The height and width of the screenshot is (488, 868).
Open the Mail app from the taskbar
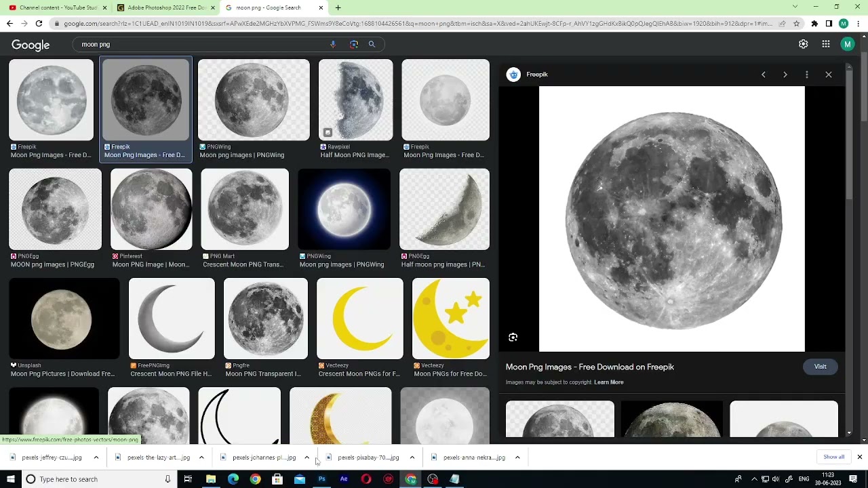pos(300,479)
